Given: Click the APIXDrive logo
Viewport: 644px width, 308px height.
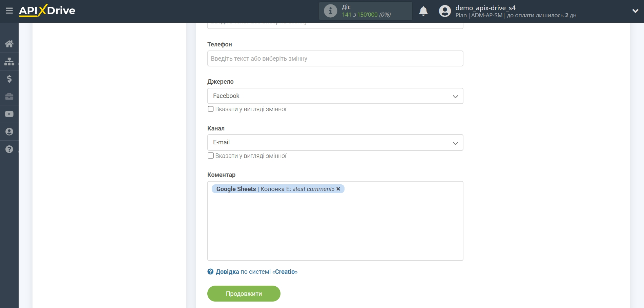Looking at the screenshot, I should (47, 11).
